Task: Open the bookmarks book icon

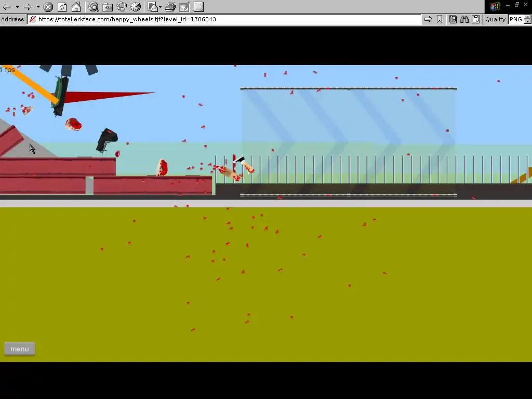Action: pyautogui.click(x=453, y=19)
